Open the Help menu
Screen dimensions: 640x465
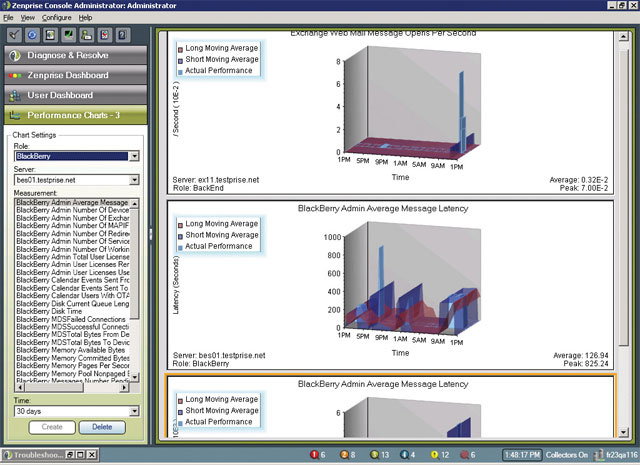pyautogui.click(x=85, y=18)
